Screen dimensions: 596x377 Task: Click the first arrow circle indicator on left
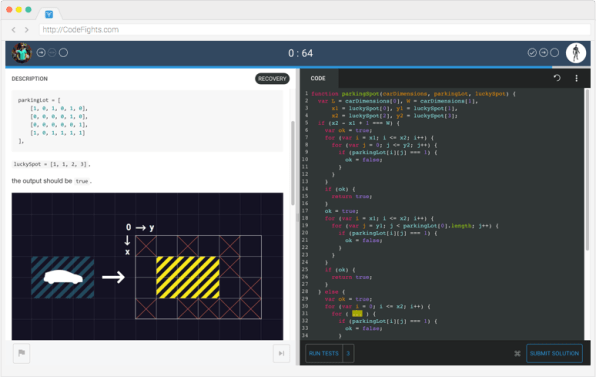click(x=41, y=52)
